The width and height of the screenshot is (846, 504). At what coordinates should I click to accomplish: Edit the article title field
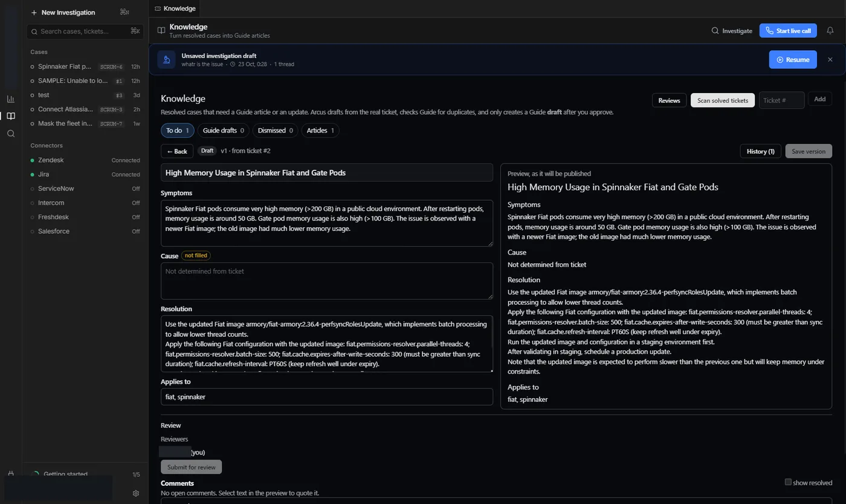(327, 173)
